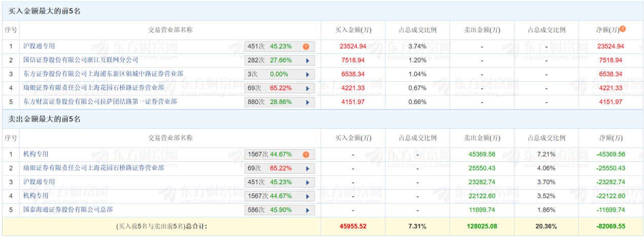Click the blue arrow in the 国信证券 row
Viewport: 644px width, 237px height.
coord(308,60)
